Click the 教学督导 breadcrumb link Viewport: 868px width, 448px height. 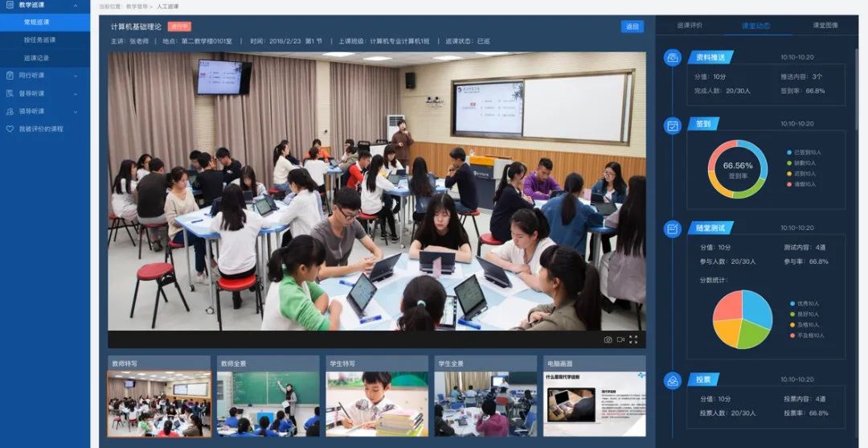[x=137, y=6]
